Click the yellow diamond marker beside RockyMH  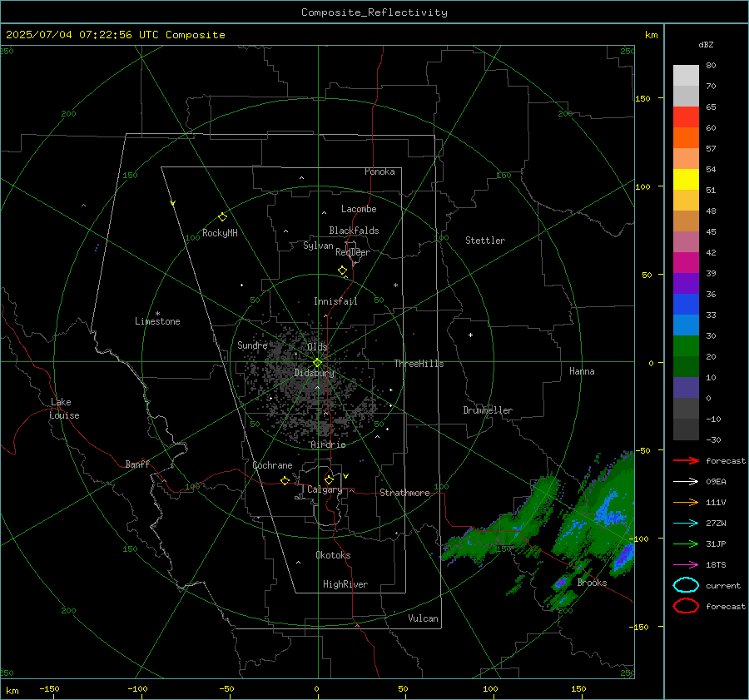tap(222, 217)
